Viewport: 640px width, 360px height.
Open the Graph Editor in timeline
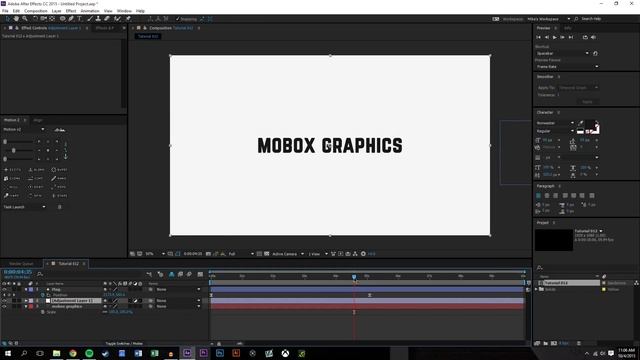click(x=200, y=274)
